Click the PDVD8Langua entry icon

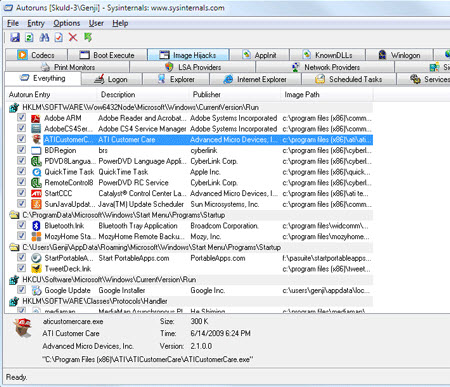point(36,161)
